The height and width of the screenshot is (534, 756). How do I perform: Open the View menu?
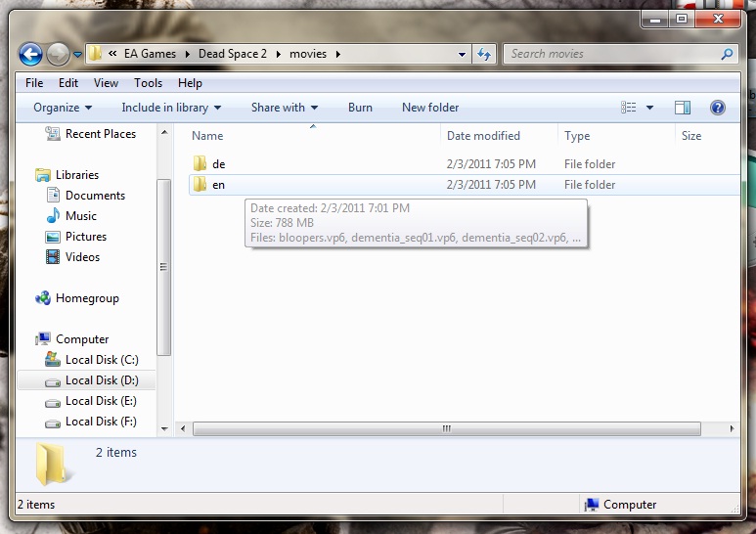106,83
